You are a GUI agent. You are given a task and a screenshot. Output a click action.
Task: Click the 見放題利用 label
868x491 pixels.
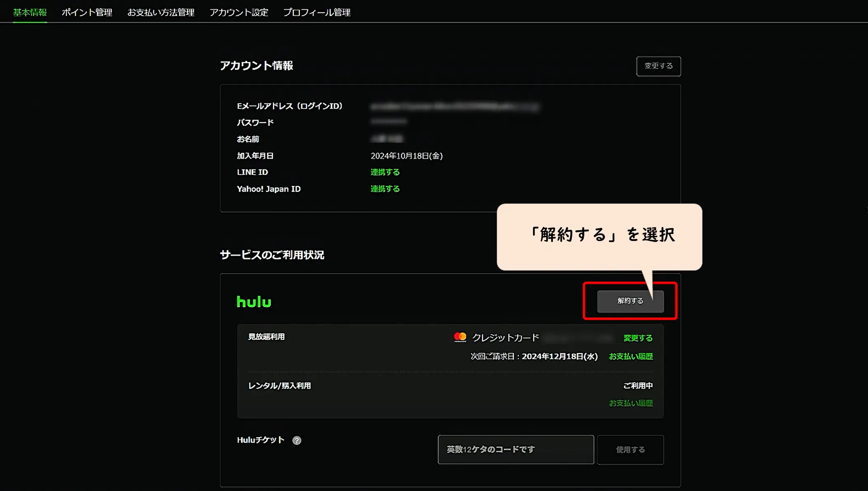(266, 337)
